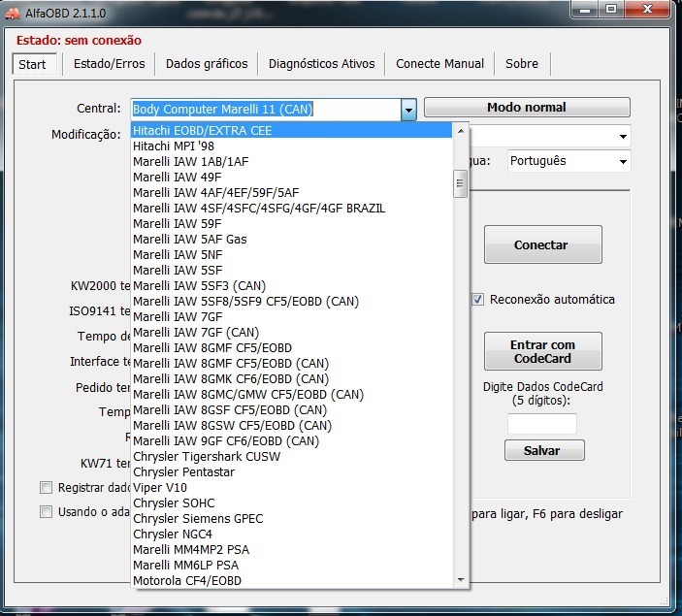The height and width of the screenshot is (616, 682).
Task: Enable the Registrar dados checkbox
Action: [x=46, y=487]
